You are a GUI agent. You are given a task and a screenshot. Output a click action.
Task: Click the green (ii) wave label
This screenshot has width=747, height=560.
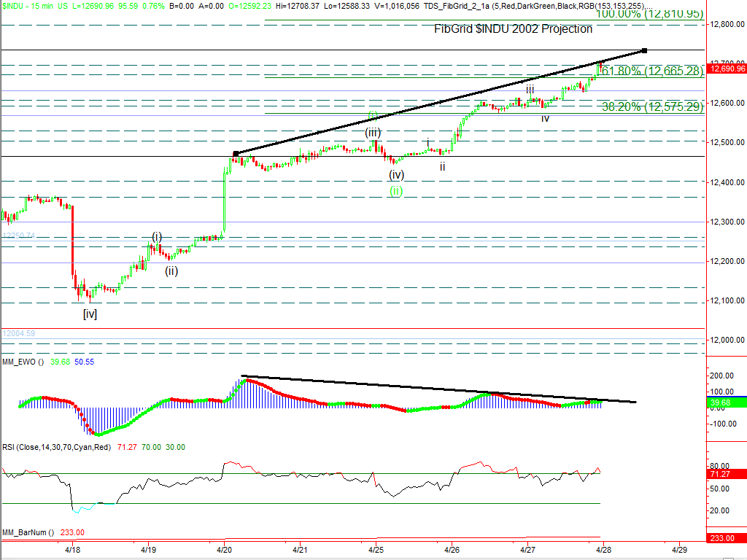pos(395,190)
